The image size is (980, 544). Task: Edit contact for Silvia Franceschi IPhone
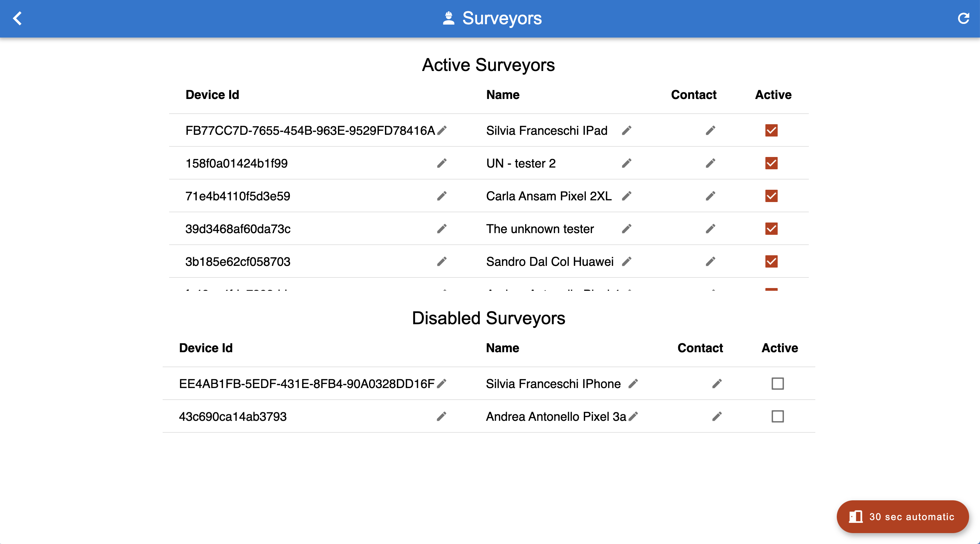(717, 384)
